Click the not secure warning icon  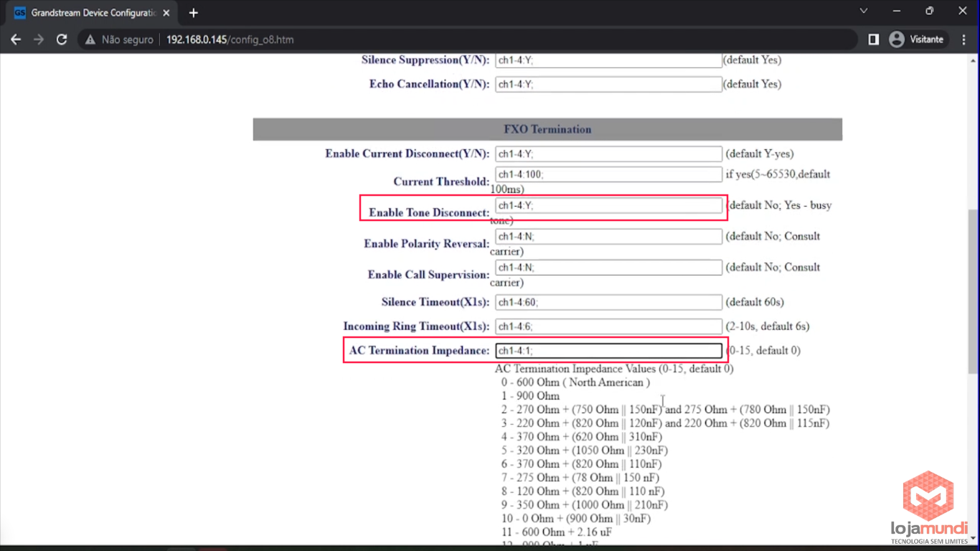coord(90,39)
